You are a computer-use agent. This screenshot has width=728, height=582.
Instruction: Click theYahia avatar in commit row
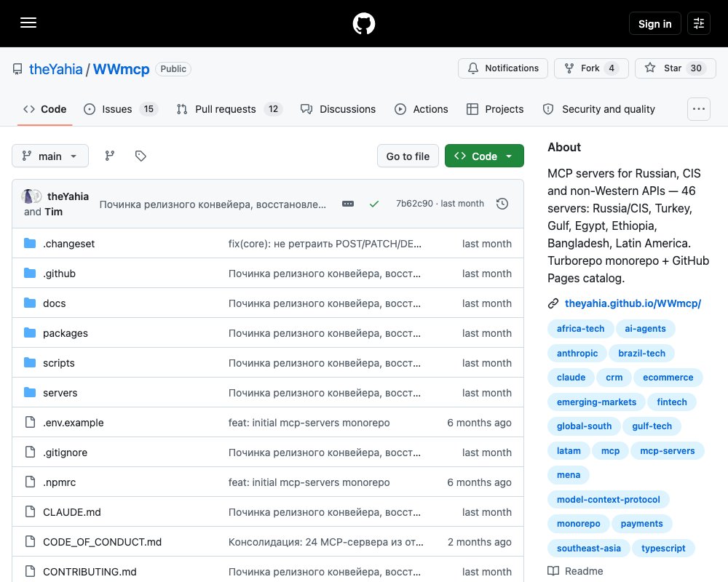[28, 196]
